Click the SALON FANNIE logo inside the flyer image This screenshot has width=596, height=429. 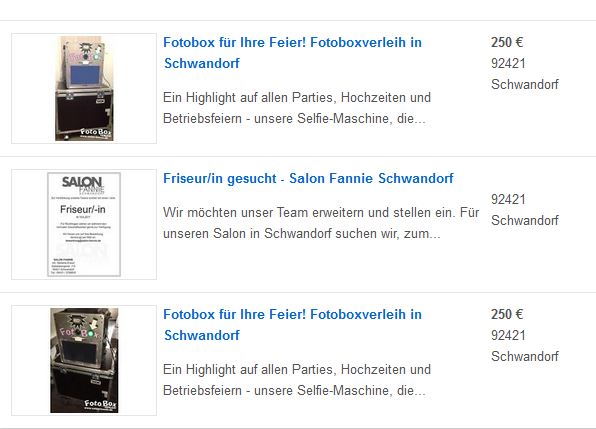click(83, 185)
